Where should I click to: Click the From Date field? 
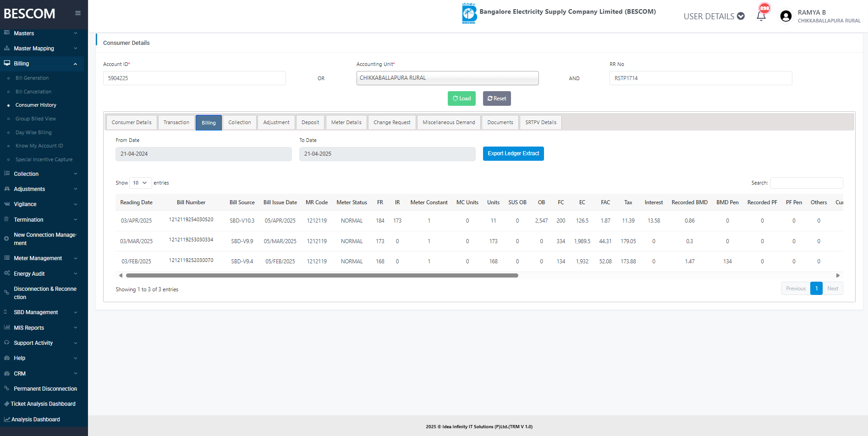[x=203, y=154]
